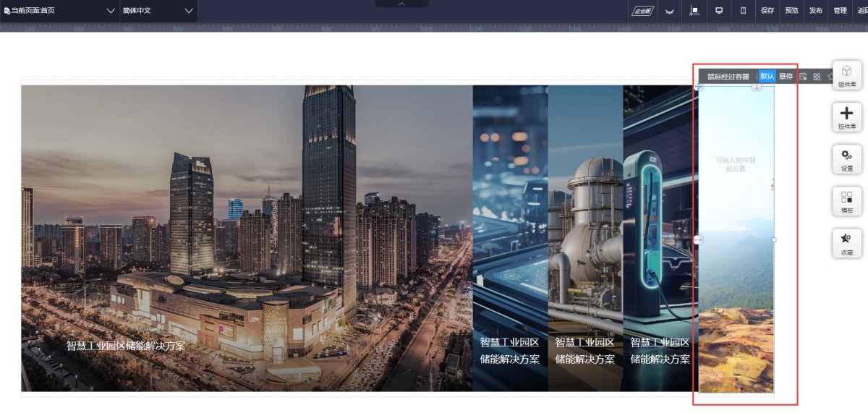The height and width of the screenshot is (413, 868).
Task: Click the settings-sheet icon next to 悬停
Action: (x=803, y=77)
